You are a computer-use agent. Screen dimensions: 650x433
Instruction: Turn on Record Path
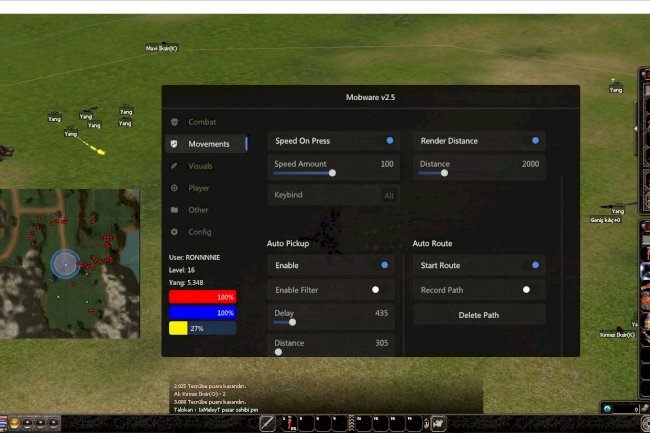tap(526, 290)
